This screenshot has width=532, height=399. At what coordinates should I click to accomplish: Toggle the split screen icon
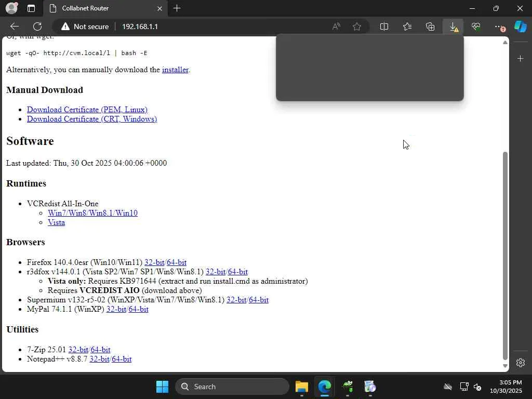(x=384, y=26)
